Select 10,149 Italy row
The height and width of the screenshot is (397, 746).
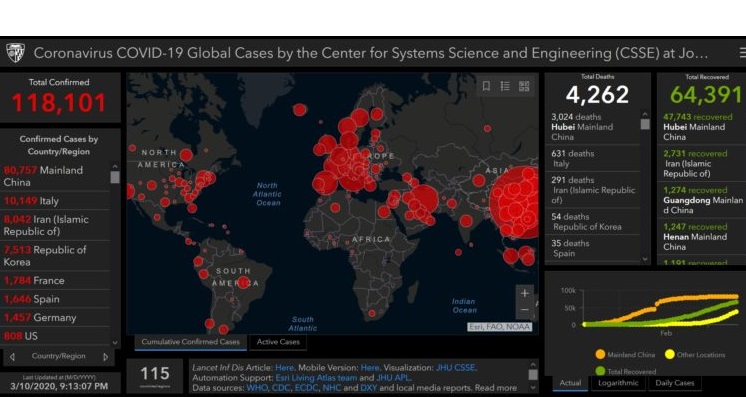55,200
